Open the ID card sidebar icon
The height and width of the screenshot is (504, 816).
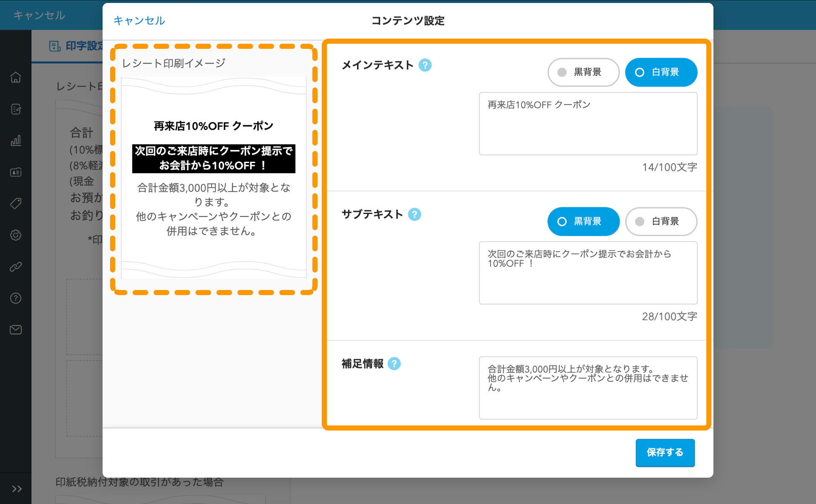coord(16,172)
